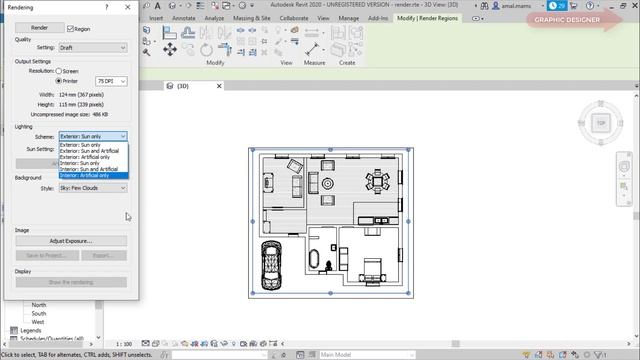Click the Create Group icon

356,32
